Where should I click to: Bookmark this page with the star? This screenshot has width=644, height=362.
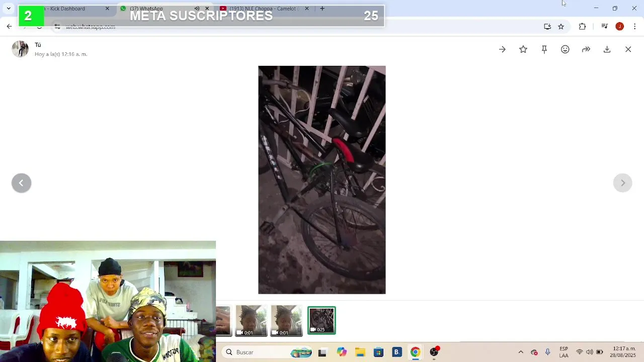tap(561, 26)
